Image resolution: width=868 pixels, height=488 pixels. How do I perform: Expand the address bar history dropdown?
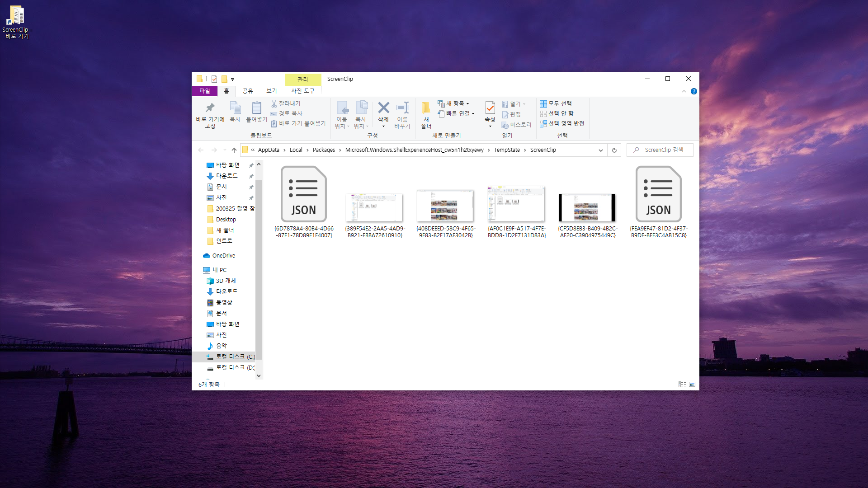pos(600,150)
